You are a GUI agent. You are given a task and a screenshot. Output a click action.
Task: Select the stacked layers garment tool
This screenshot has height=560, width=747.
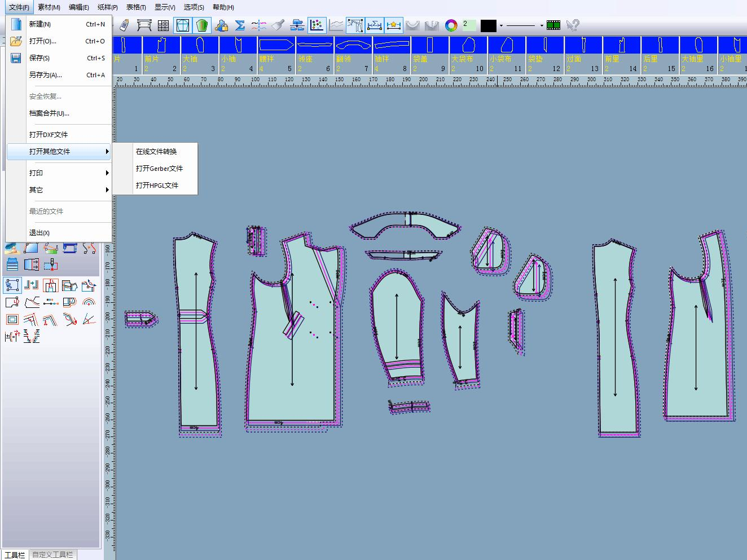point(12,264)
